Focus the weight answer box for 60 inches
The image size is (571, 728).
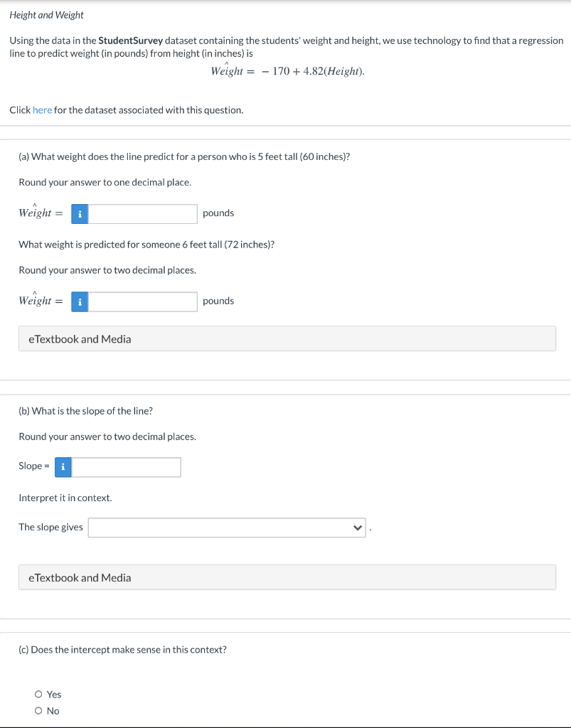(x=142, y=213)
